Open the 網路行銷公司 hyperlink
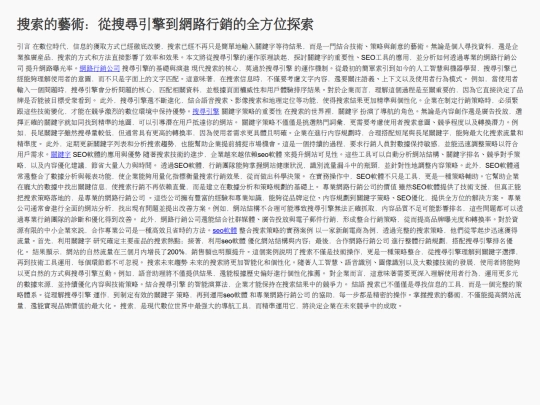Screen dimensions: 540x405 (x=100, y=68)
